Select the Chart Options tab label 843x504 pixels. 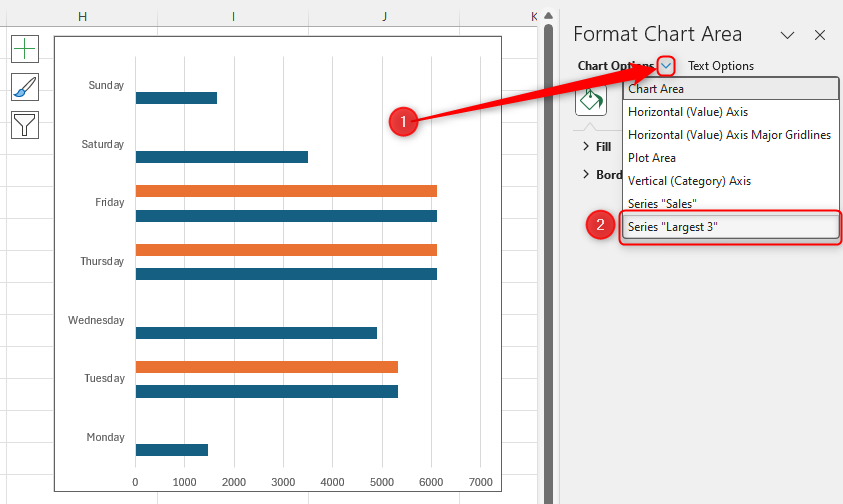616,66
